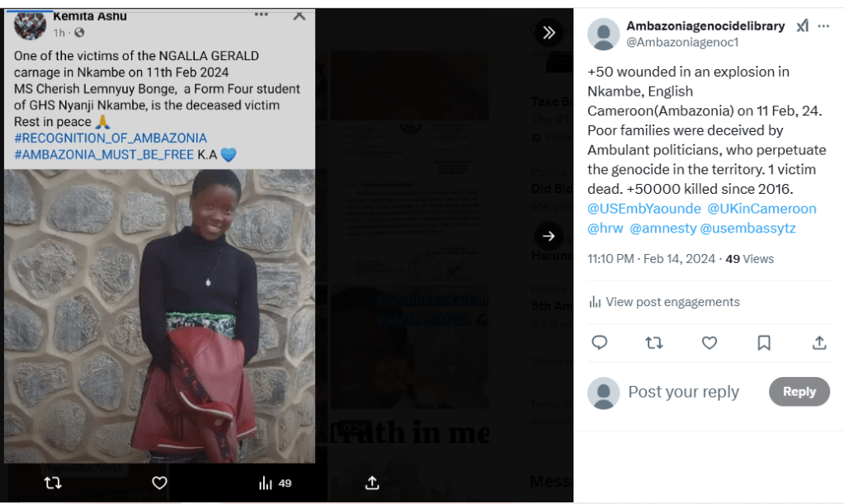Screen dimensions: 844x504
Task: Open @UKinCameroon mention link
Action: [x=761, y=209]
